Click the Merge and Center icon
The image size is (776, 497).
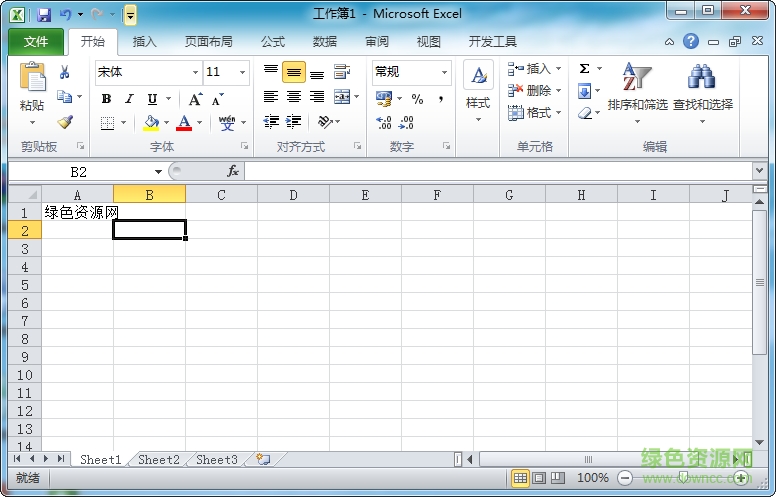tap(342, 97)
